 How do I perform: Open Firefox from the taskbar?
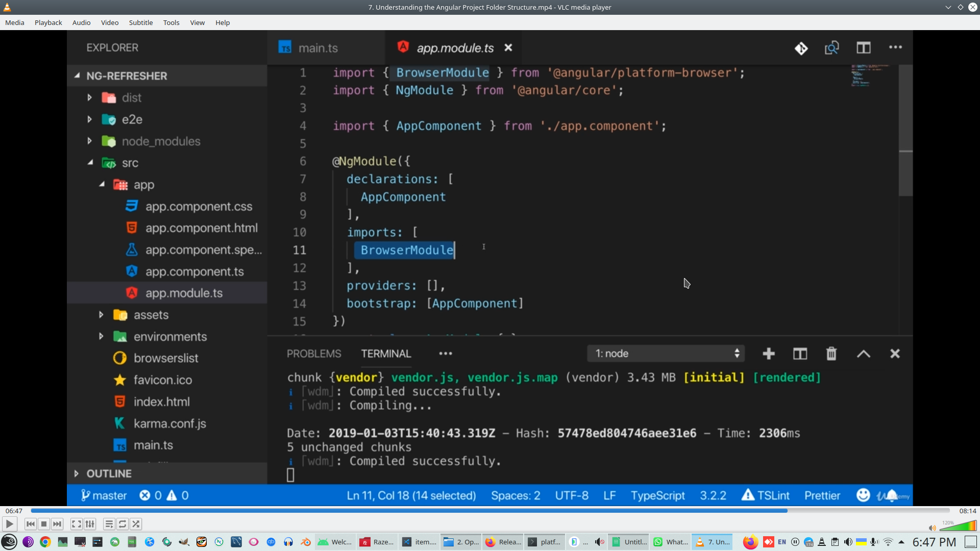coord(750,542)
